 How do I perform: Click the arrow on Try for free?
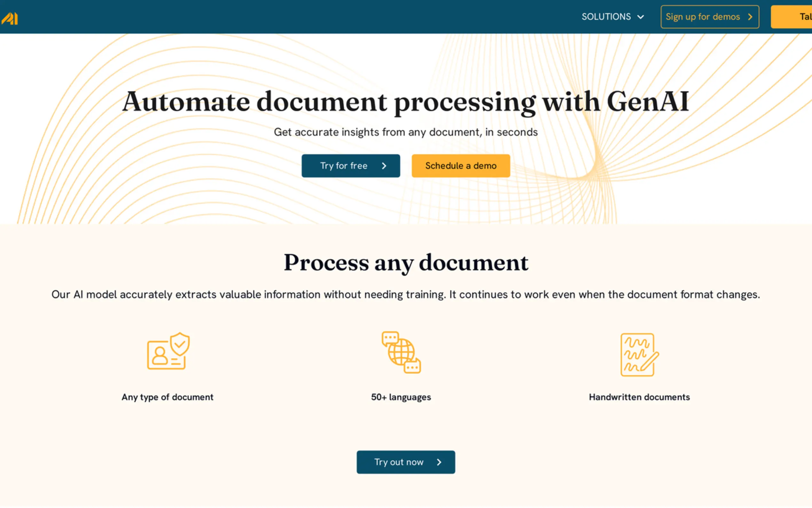[x=384, y=166]
